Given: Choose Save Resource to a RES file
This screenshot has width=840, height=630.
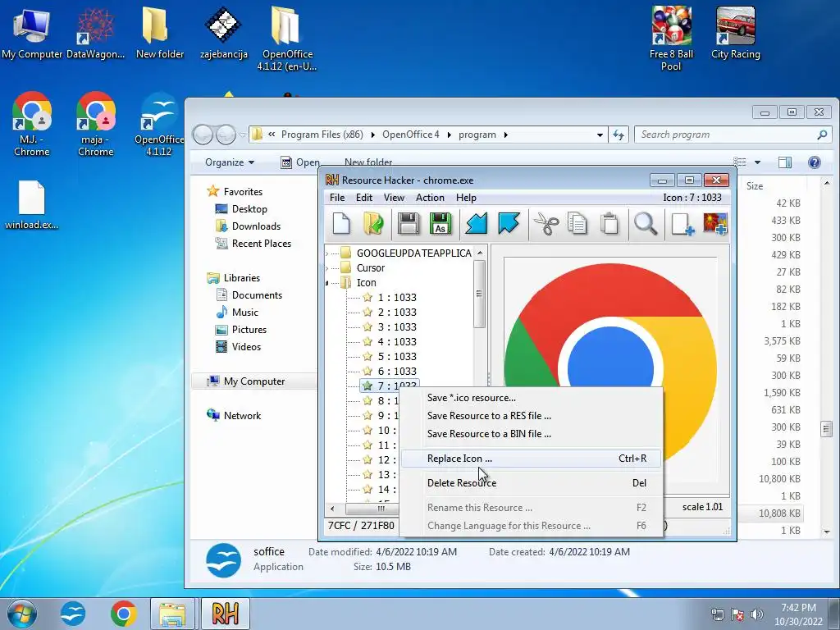Looking at the screenshot, I should coord(531,416).
